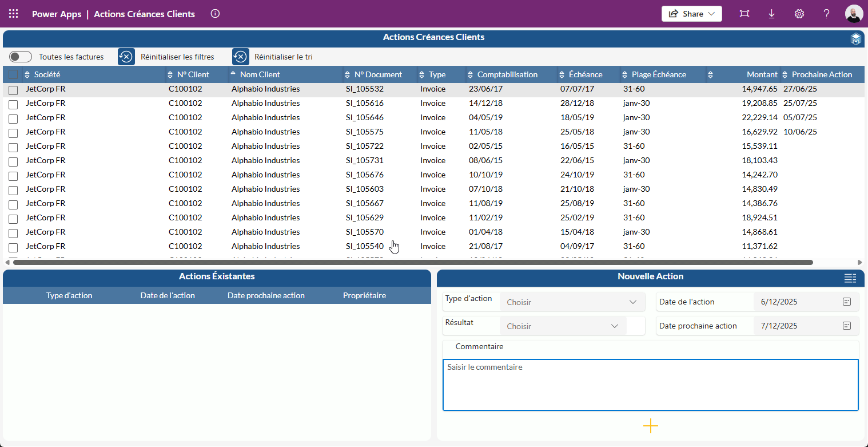This screenshot has height=447, width=868.
Task: Check the row for SI_105575
Action: pyautogui.click(x=13, y=133)
